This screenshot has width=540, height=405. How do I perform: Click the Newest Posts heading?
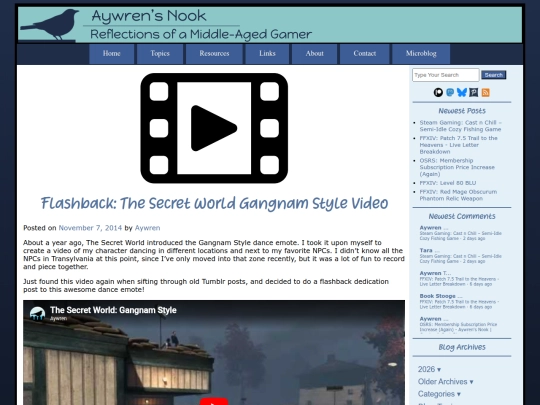[462, 111]
